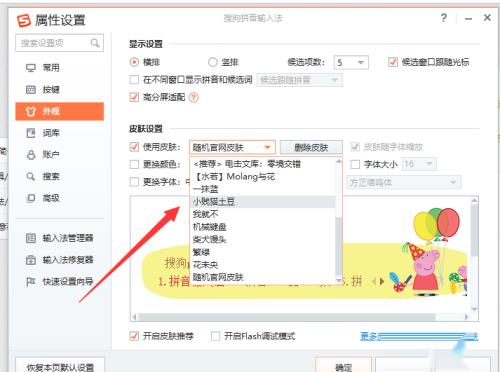Uncheck the 使用皮肤 checkbox
This screenshot has height=372, width=500.
coord(134,147)
